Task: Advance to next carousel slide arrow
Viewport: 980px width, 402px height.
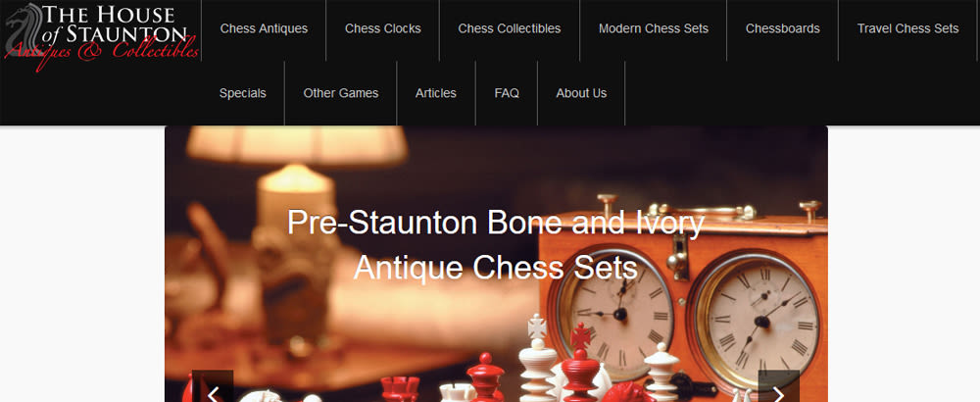Action: tap(779, 386)
